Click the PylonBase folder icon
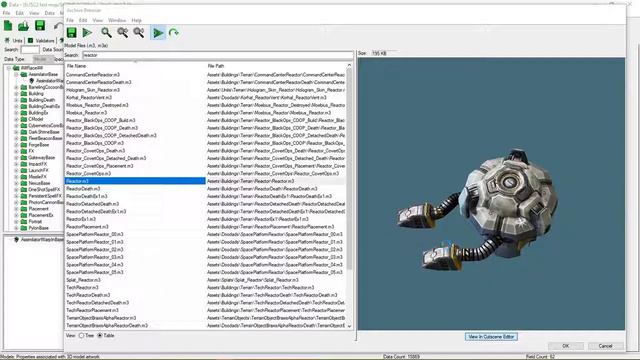The height and width of the screenshot is (360, 640). [x=24, y=228]
